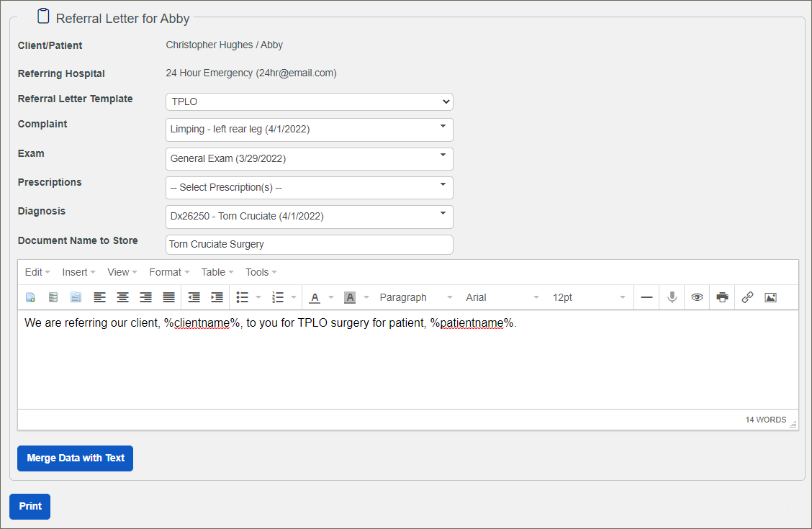Open the Table menu

tap(217, 272)
